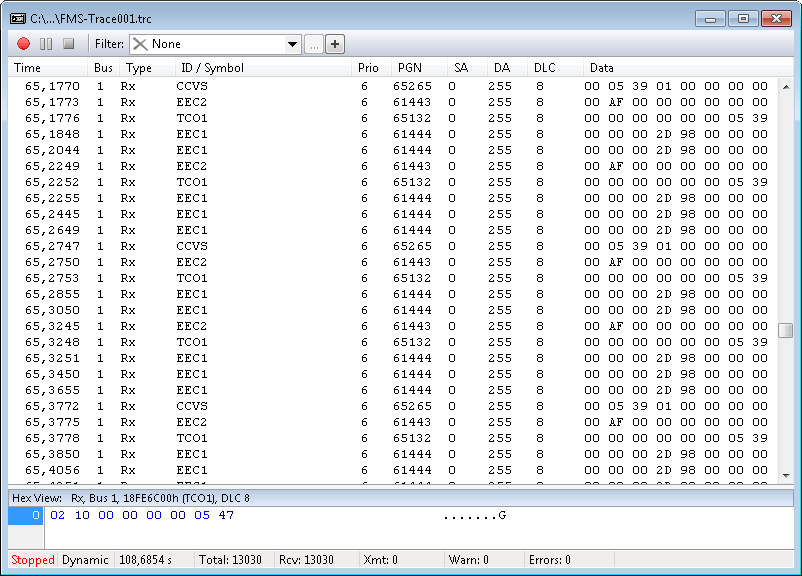This screenshot has width=802, height=576.
Task: Add a new filter with plus button
Action: pos(335,44)
